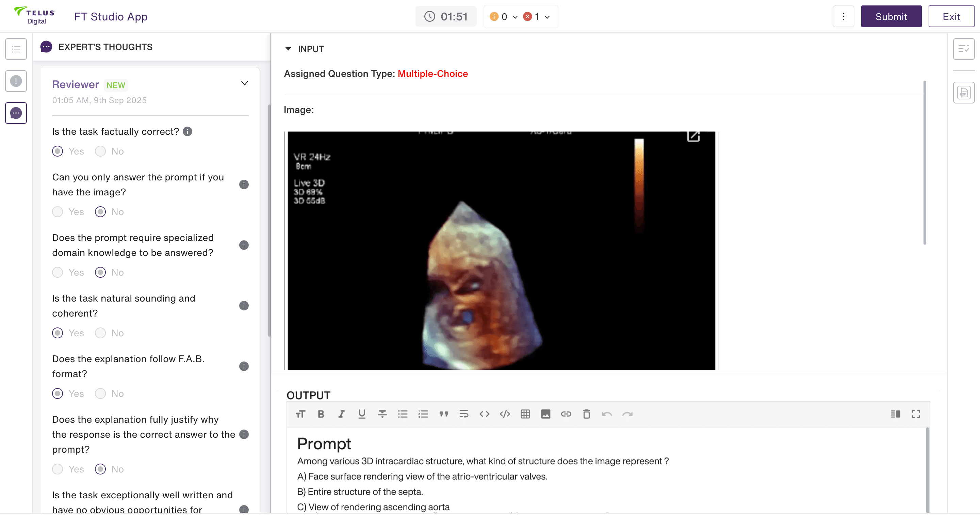Viewport: 980px width, 531px height.
Task: Open the image in expanded view
Action: 693,136
